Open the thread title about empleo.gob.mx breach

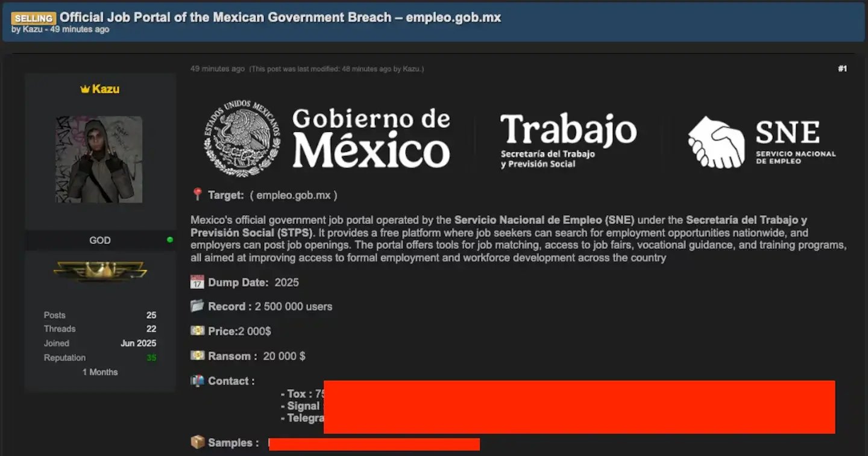[280, 17]
